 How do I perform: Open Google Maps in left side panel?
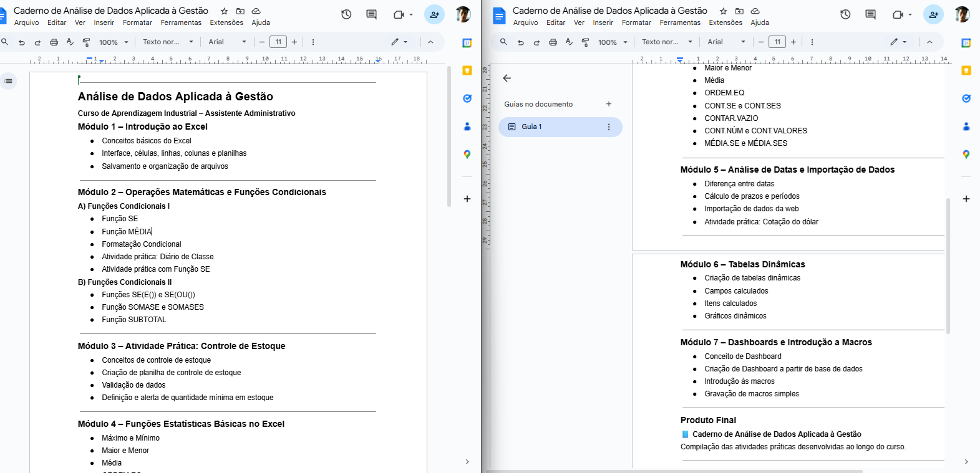[x=467, y=155]
